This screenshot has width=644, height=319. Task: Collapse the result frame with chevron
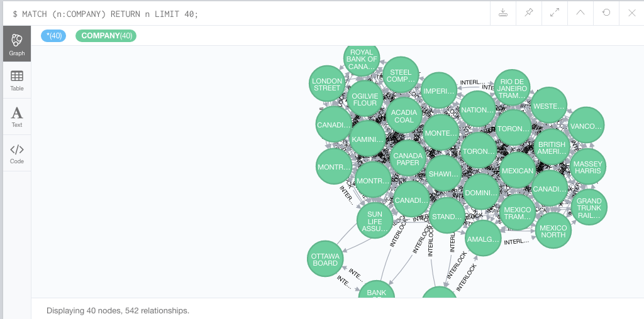[x=580, y=13]
